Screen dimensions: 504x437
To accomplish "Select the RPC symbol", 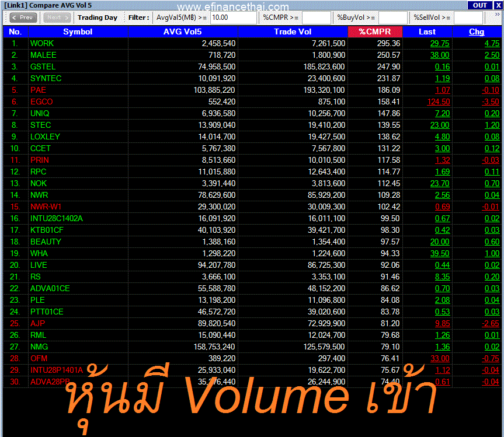I will 38,172.
